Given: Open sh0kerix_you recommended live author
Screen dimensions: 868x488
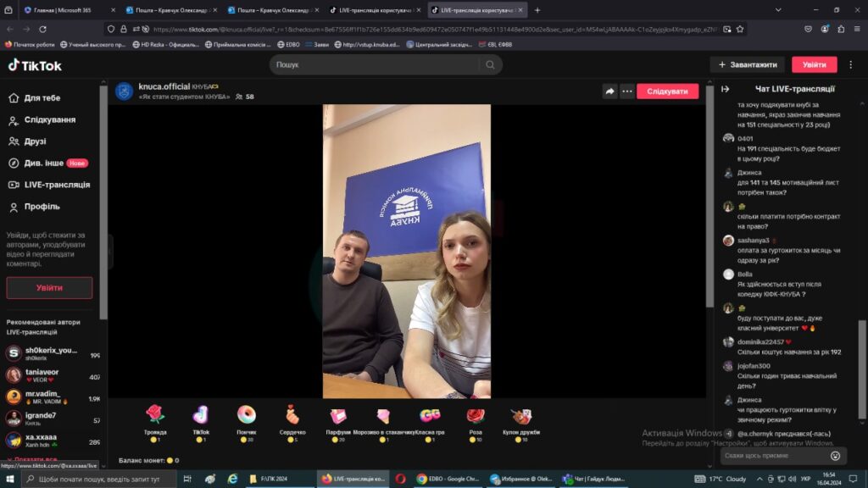Looking at the screenshot, I should pos(53,353).
